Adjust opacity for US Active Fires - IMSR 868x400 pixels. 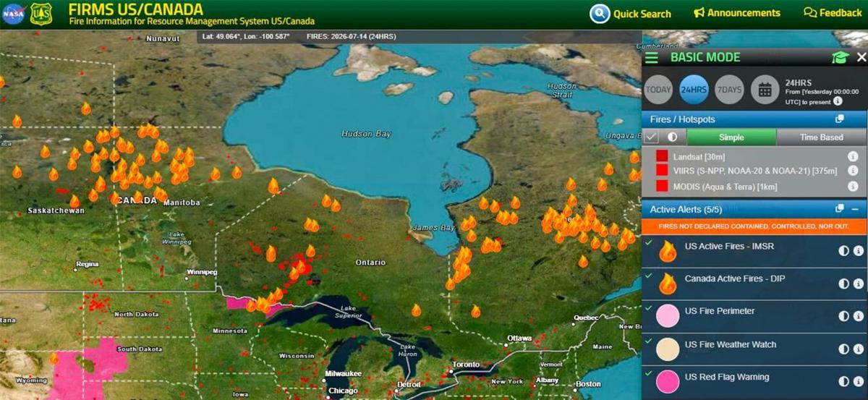(x=843, y=251)
